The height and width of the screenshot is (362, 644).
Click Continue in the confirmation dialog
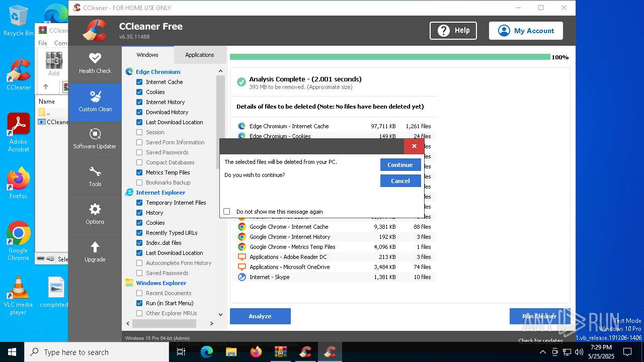pyautogui.click(x=400, y=165)
